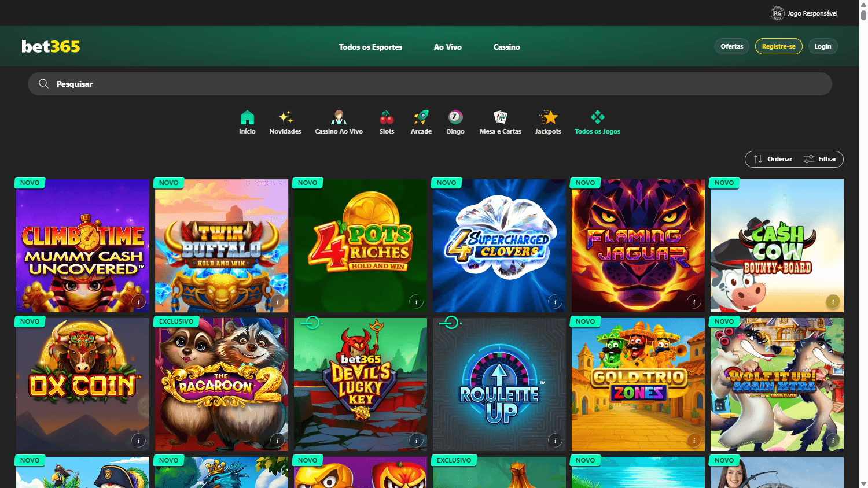Open the Cassino Ao Vivo dealer icon

pyautogui.click(x=339, y=117)
